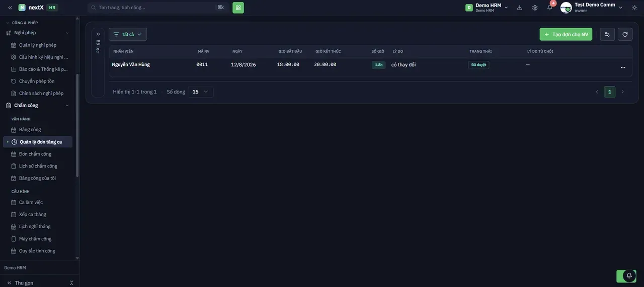Open the Demo HRM workspace switcher

(x=487, y=8)
